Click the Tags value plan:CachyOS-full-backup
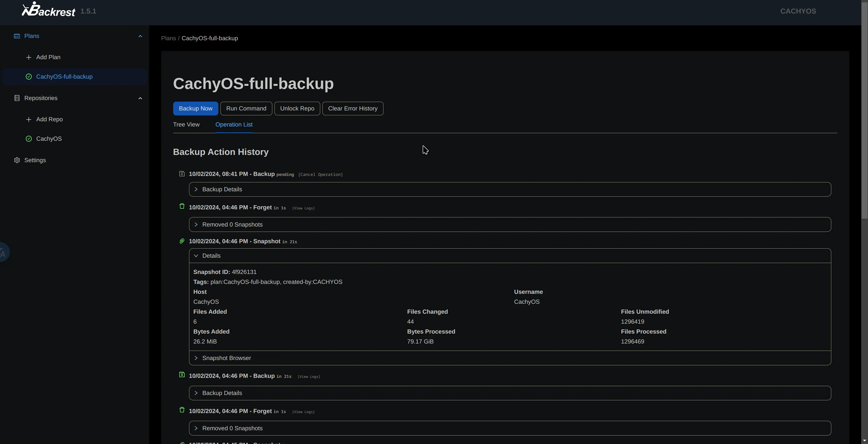The image size is (868, 444). pos(245,282)
